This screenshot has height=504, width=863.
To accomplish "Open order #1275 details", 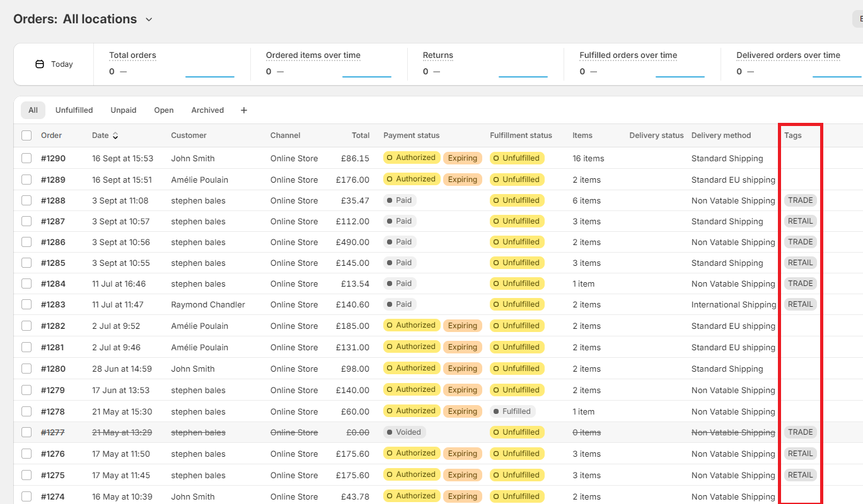I will coord(53,475).
